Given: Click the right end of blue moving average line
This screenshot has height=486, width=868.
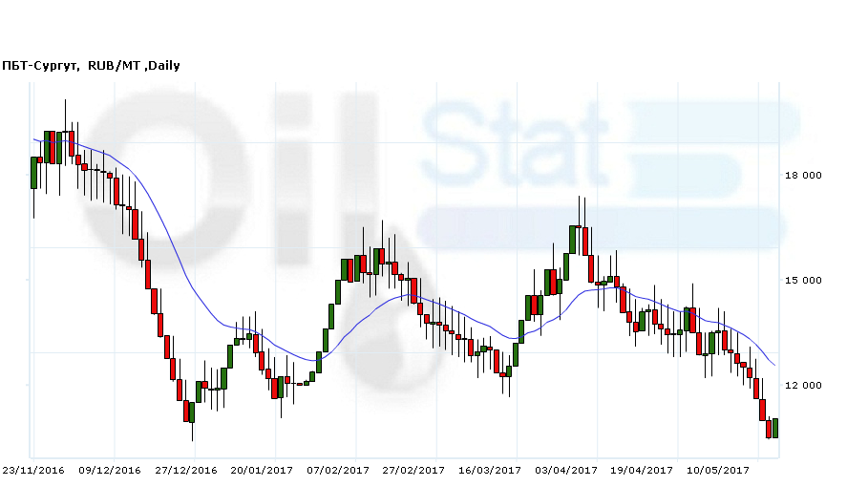Looking at the screenshot, I should [773, 366].
